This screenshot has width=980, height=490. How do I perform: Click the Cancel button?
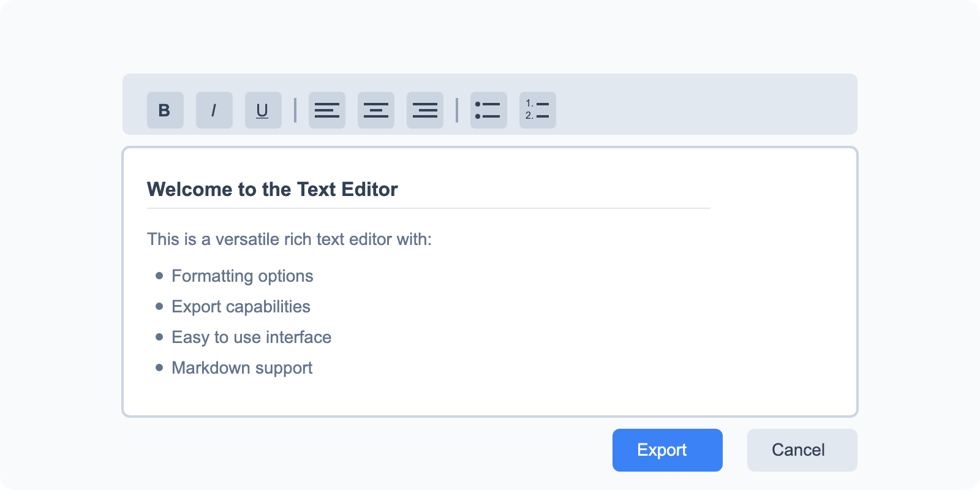[802, 450]
